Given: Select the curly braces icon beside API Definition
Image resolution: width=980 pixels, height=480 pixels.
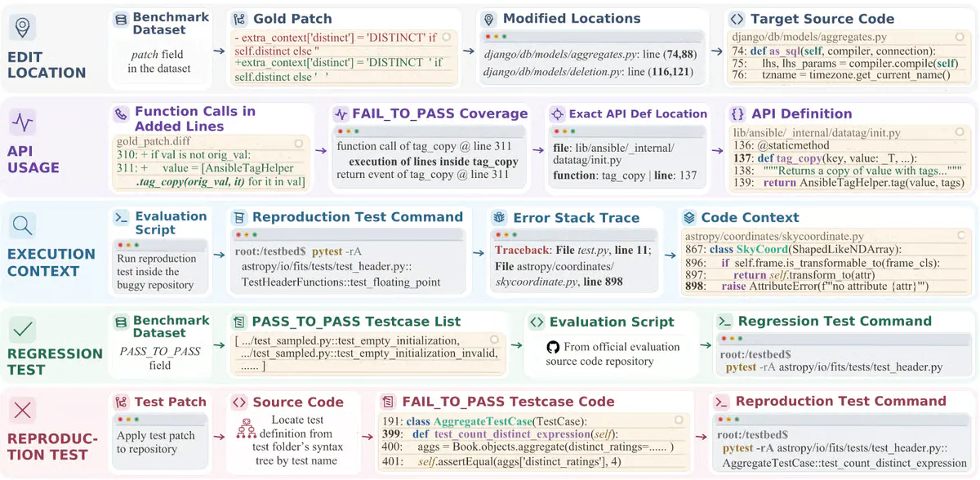Looking at the screenshot, I should [x=737, y=114].
